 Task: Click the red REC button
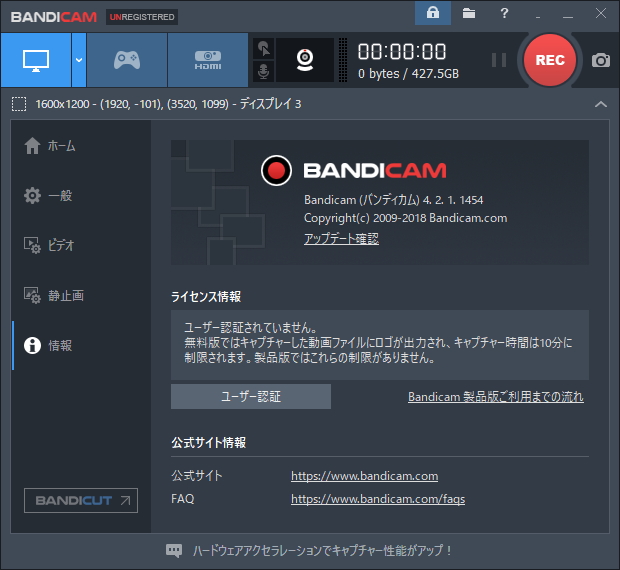tap(550, 60)
